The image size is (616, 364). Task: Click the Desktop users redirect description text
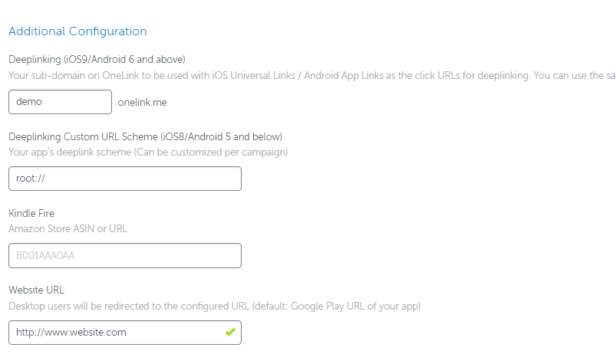(x=215, y=307)
